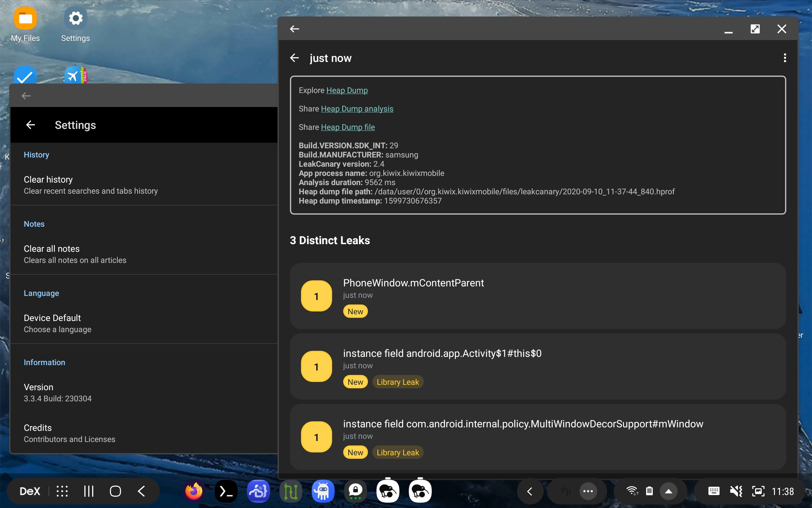Click the screen capture icon in tray
The height and width of the screenshot is (508, 812).
[x=758, y=491]
